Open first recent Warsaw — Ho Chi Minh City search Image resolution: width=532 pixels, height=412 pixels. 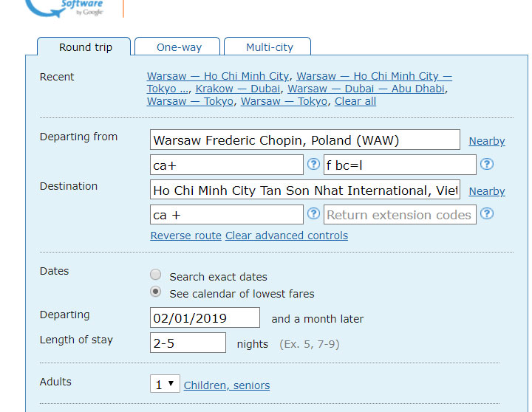[x=218, y=76]
